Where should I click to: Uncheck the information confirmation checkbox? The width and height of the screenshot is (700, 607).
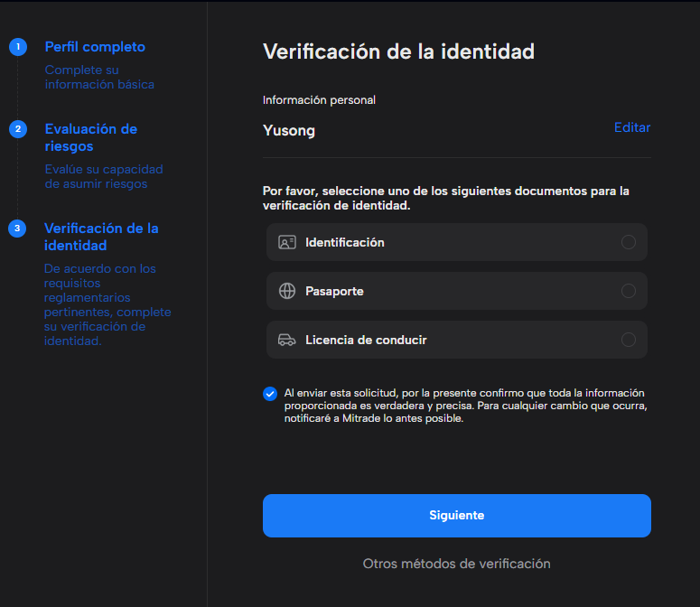click(x=270, y=394)
